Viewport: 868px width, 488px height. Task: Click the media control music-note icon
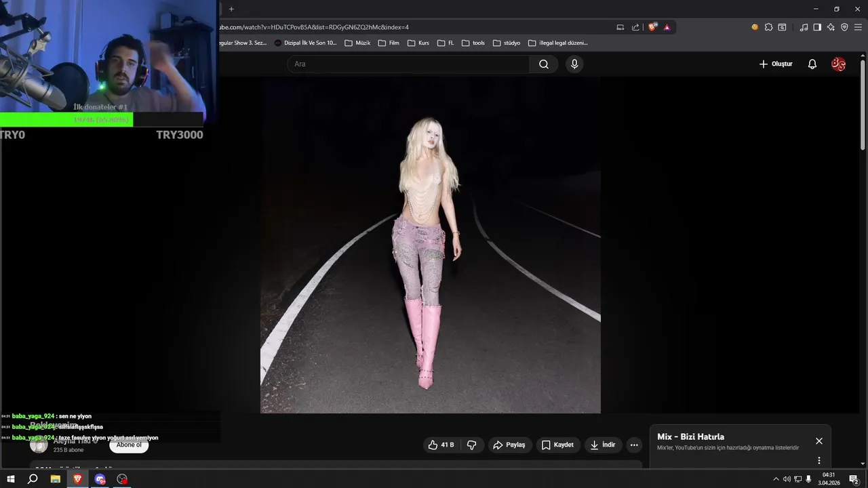(804, 27)
